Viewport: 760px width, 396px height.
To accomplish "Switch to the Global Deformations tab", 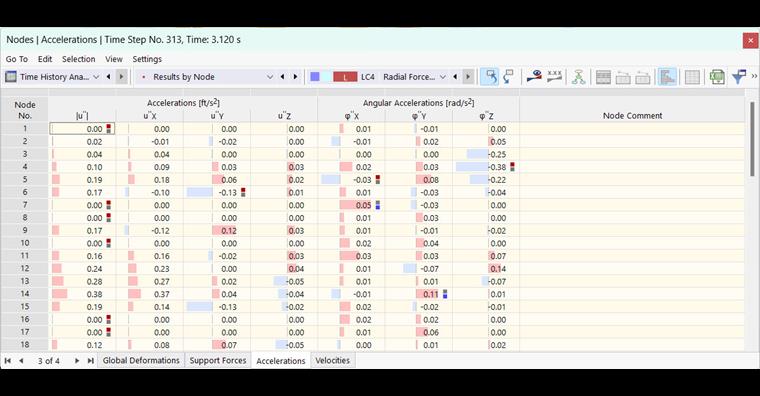I will [141, 360].
